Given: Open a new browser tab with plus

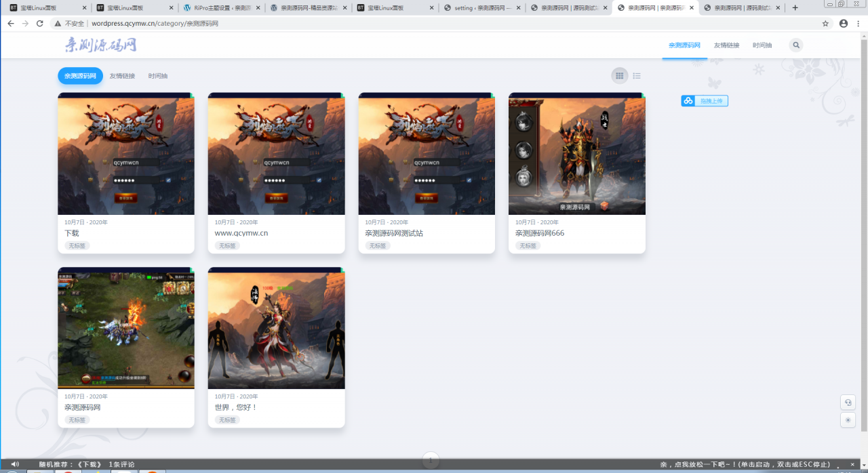Looking at the screenshot, I should pos(795,7).
